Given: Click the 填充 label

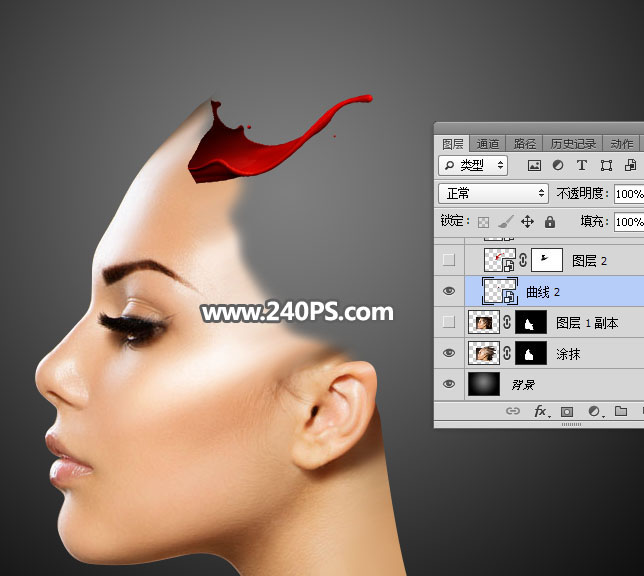Looking at the screenshot, I should coord(594,222).
